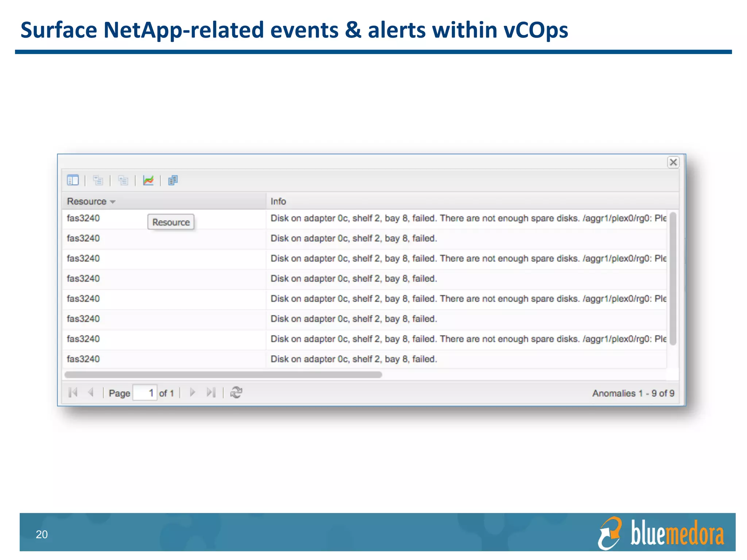Select the first fas3240 row
Screen dimensions: 747x560
[364, 218]
